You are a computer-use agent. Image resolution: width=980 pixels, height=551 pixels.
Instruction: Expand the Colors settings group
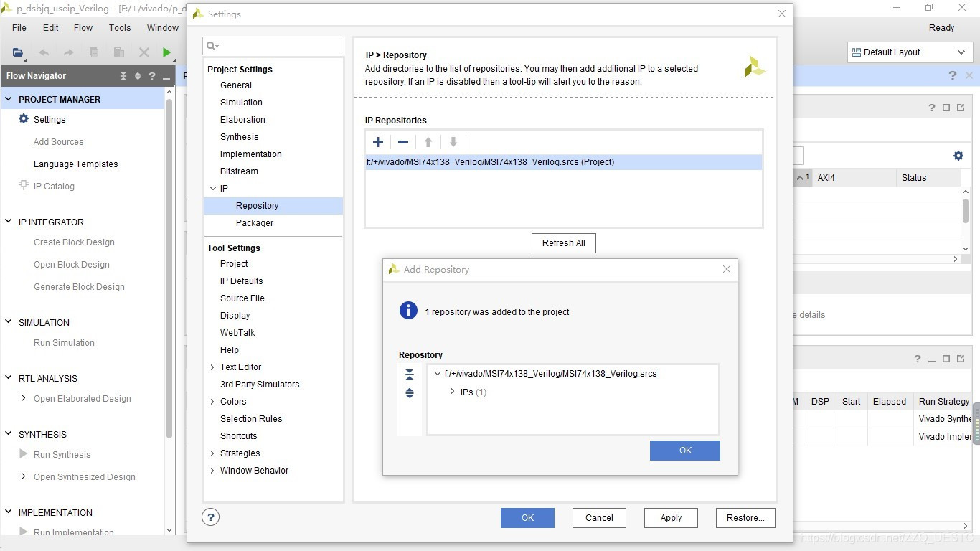(x=212, y=402)
